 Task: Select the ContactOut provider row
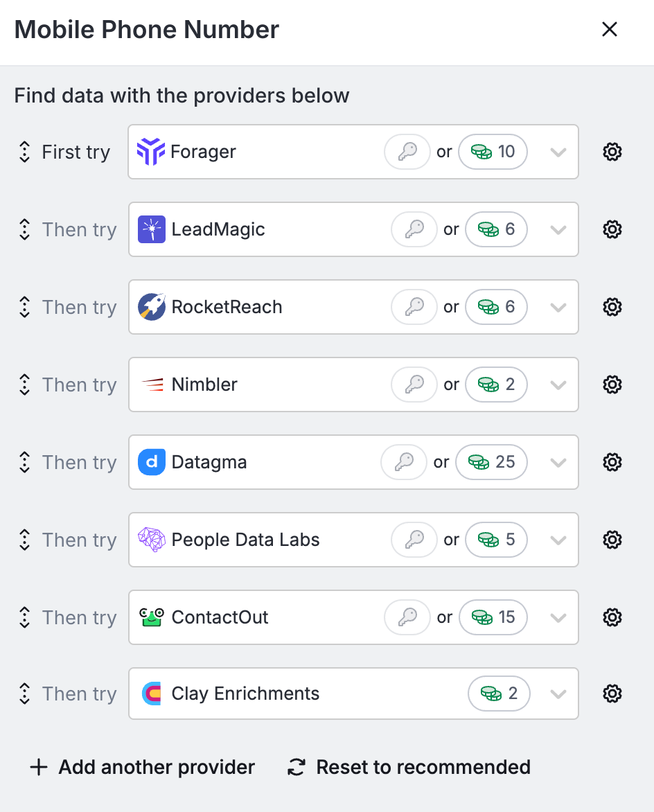click(x=353, y=617)
